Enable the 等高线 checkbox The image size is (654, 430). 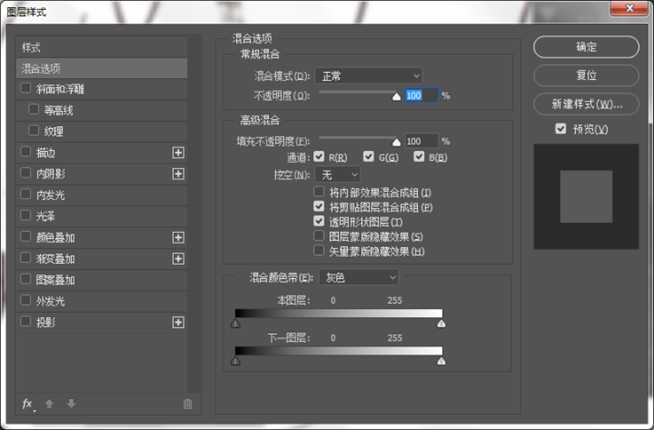tap(34, 110)
